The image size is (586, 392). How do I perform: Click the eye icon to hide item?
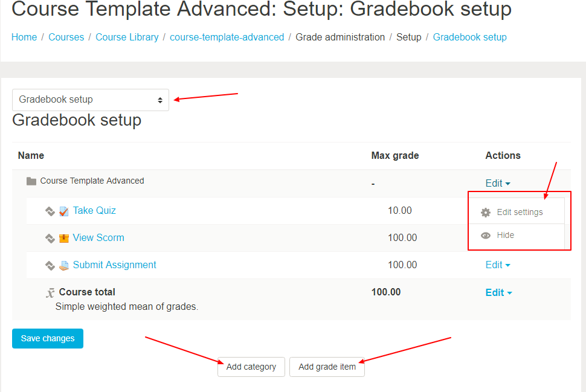[486, 236]
